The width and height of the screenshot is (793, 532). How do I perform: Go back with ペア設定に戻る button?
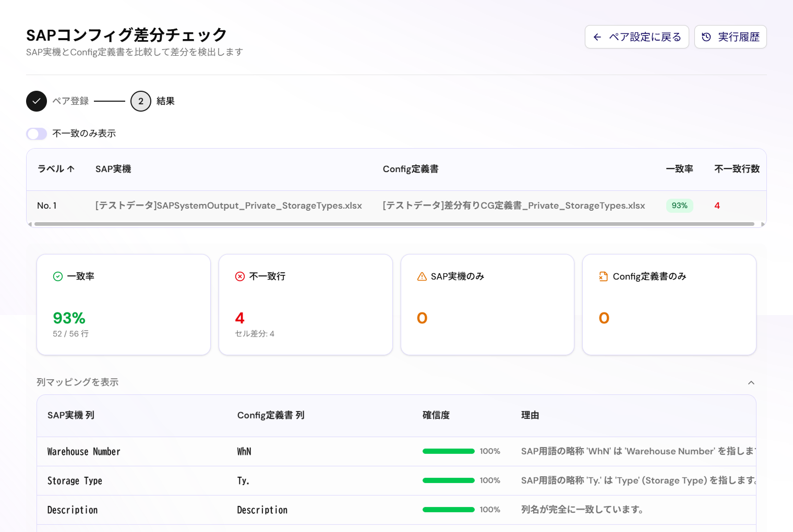pyautogui.click(x=637, y=37)
